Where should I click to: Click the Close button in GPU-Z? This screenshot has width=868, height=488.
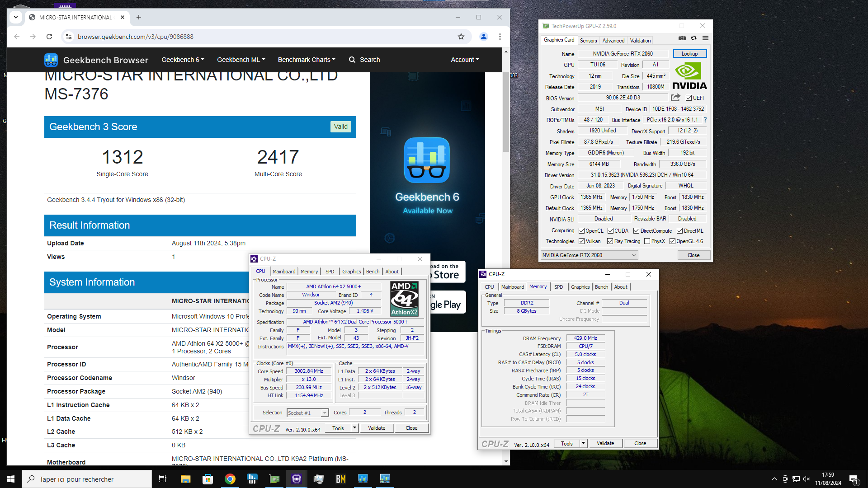click(693, 255)
